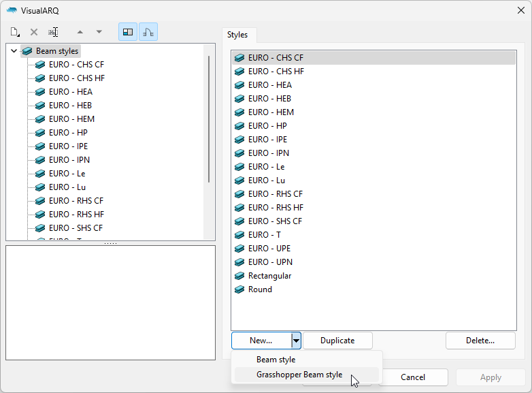Click Round beam icon in Styles list
Screen dimensions: 532x393
(239, 289)
